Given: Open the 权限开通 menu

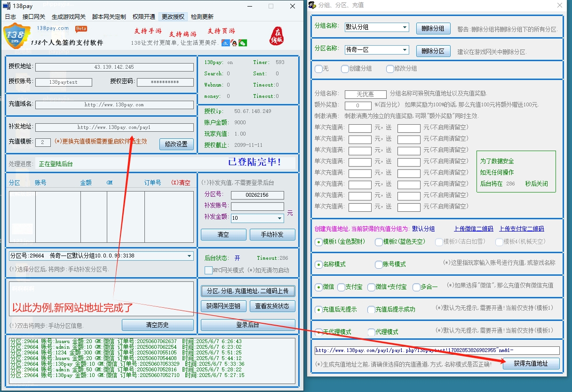Looking at the screenshot, I should coord(144,16).
